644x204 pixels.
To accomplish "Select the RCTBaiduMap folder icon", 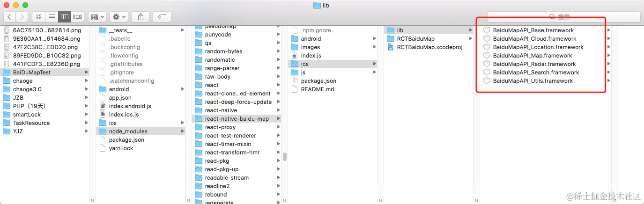I will coord(391,39).
